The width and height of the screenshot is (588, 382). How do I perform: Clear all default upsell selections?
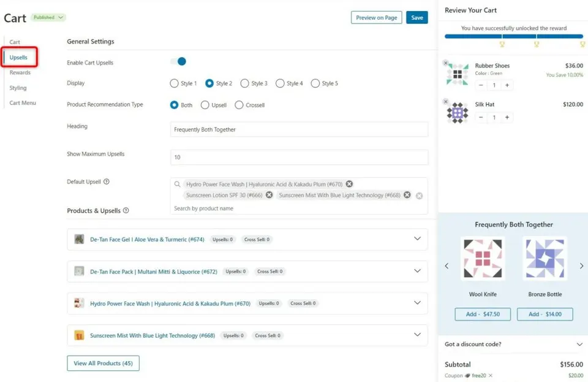[x=419, y=196]
